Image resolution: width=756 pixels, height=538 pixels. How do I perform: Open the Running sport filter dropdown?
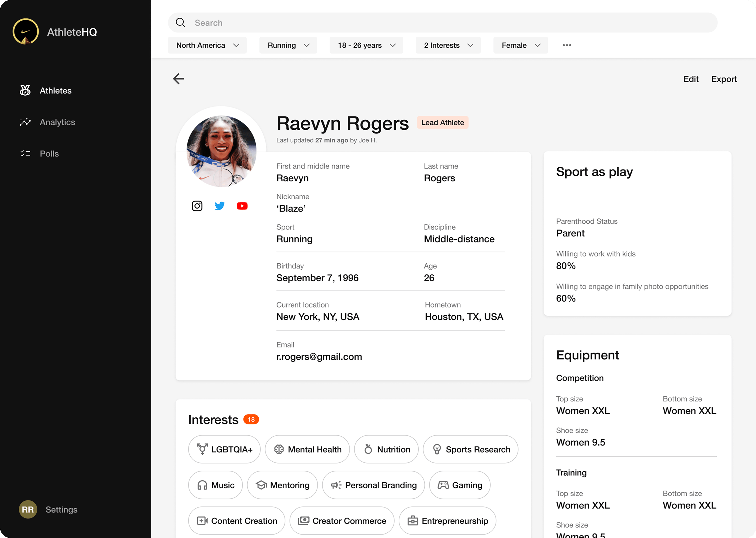pyautogui.click(x=288, y=45)
